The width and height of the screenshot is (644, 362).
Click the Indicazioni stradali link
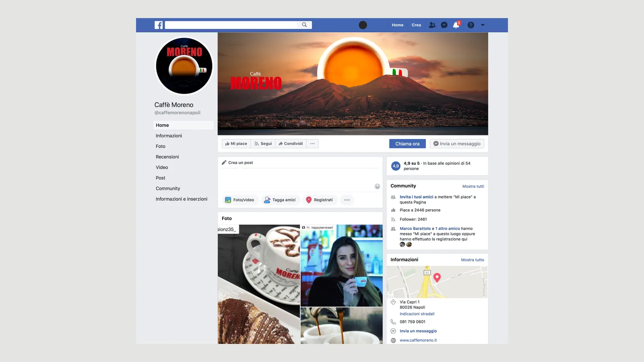point(417,314)
